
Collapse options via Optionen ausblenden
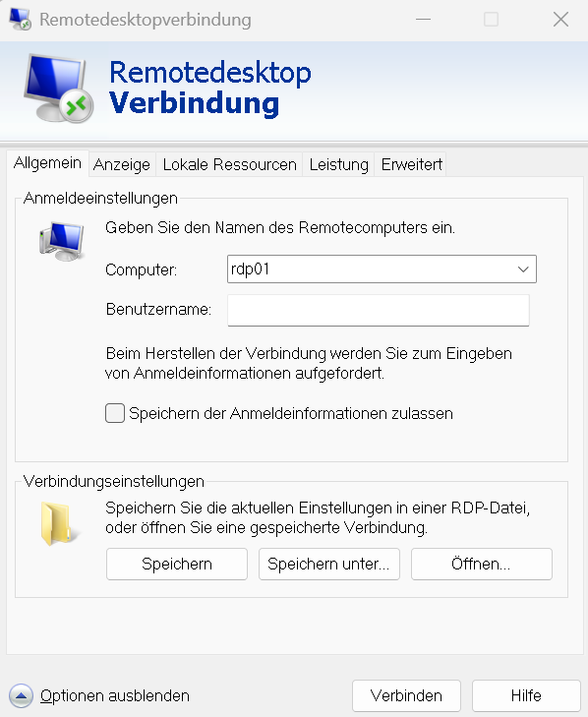point(115,695)
